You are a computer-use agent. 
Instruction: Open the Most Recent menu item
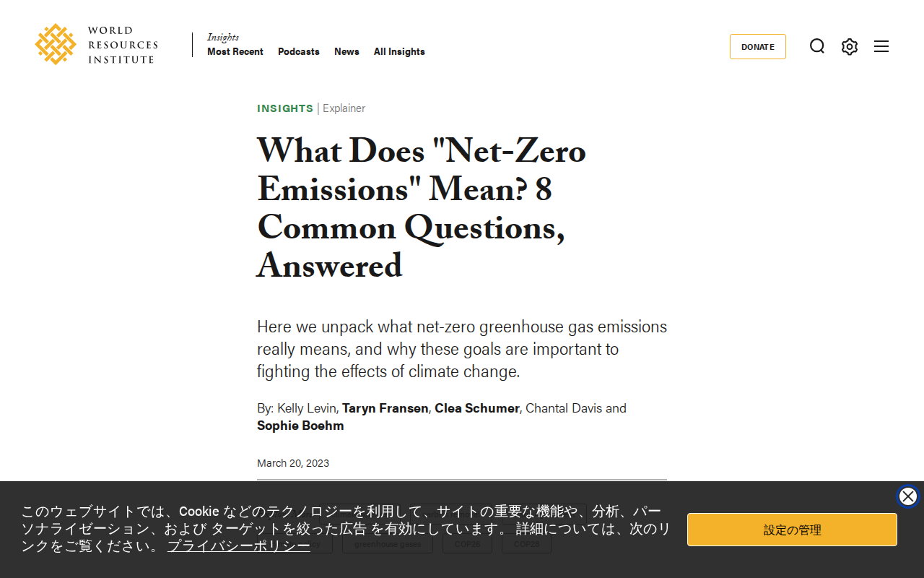pos(235,51)
